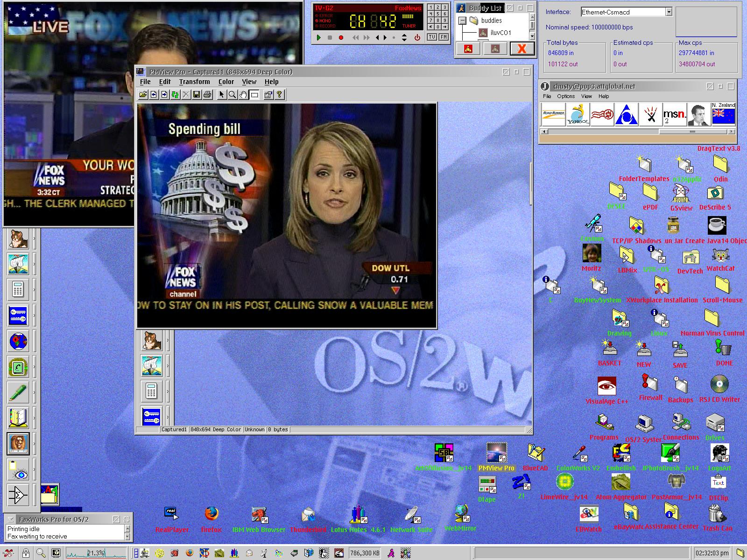Click mail checker horizontal scrollbar thumb

coord(692,132)
